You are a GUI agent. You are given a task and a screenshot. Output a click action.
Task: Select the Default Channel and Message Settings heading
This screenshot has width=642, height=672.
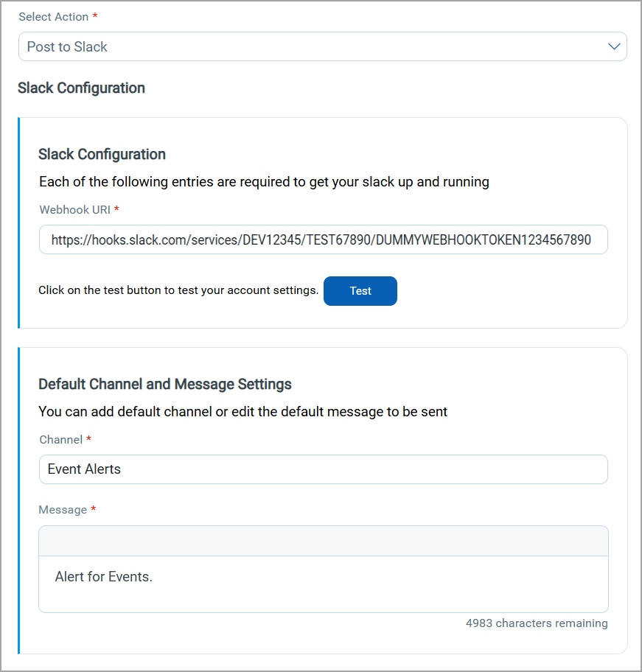click(165, 385)
